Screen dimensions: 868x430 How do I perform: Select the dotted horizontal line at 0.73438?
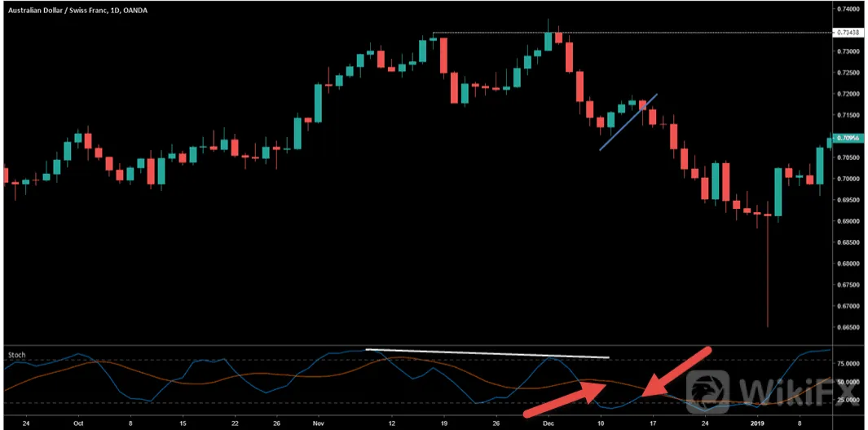pyautogui.click(x=632, y=33)
